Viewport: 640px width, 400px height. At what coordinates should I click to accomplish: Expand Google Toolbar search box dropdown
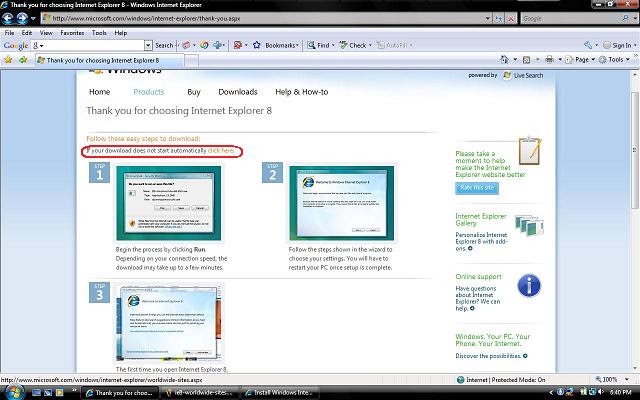pos(149,45)
